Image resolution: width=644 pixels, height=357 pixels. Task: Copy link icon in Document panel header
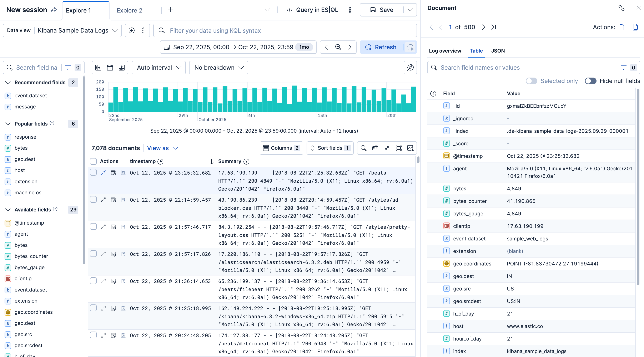point(622,8)
